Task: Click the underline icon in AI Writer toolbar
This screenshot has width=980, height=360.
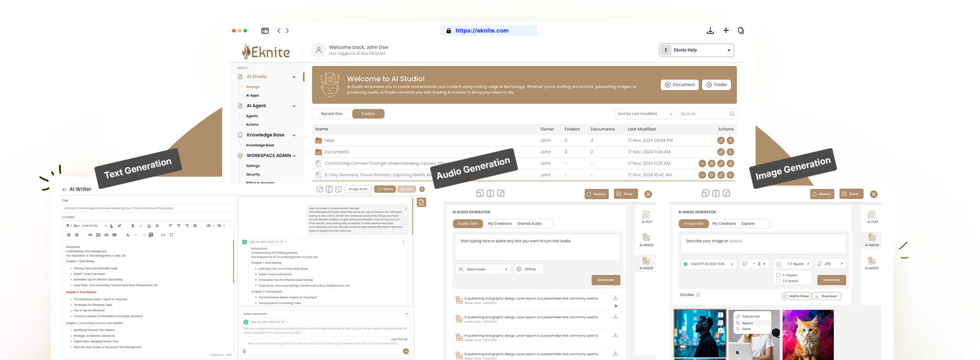Action: tap(149, 226)
